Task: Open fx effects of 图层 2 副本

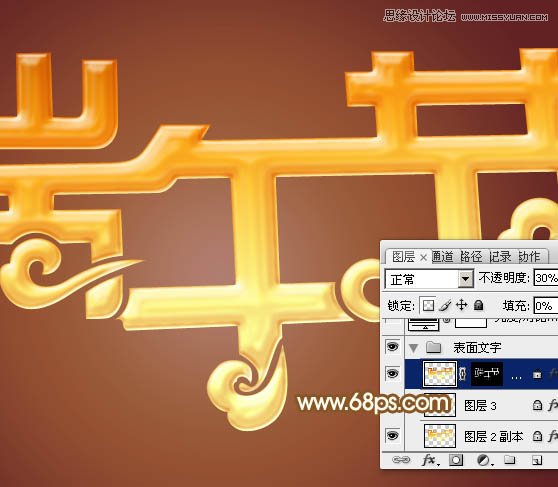Action: 552,436
